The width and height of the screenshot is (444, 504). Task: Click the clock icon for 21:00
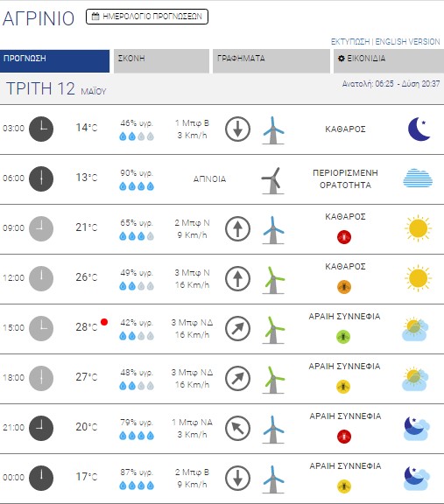[41, 428]
